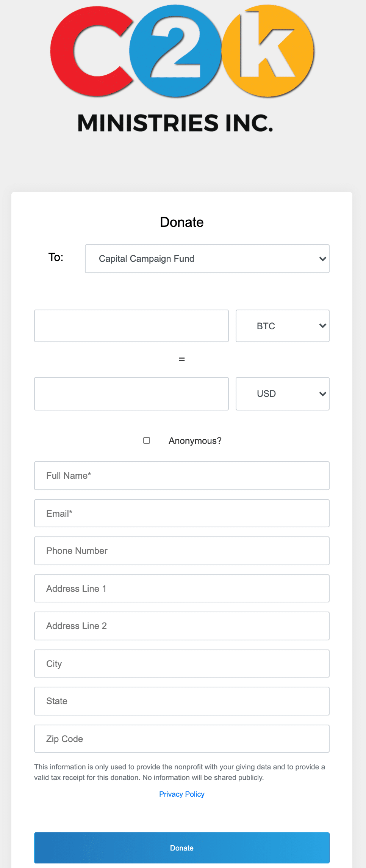Click the C2K Ministries Inc. logo
Viewport: 366px width, 868px height.
coord(182,69)
